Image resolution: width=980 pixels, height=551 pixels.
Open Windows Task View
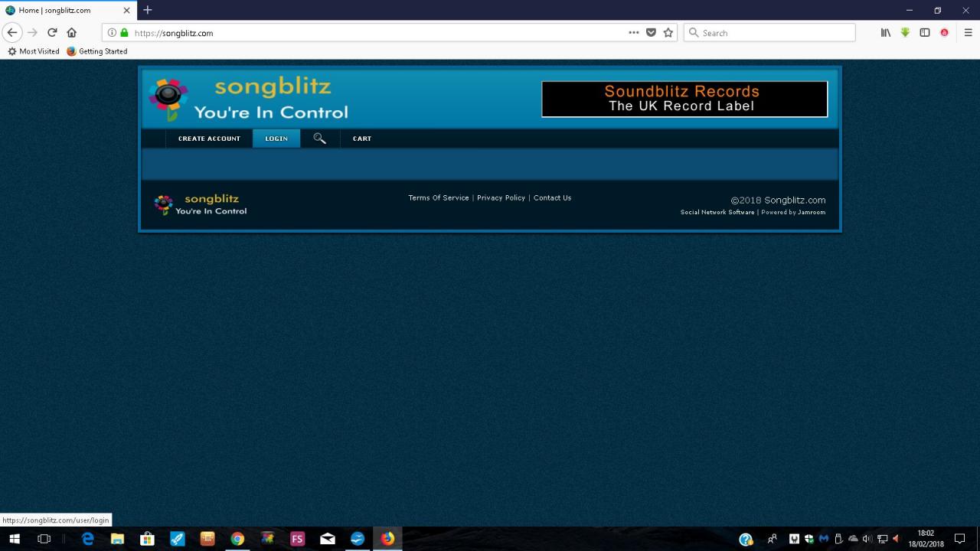(x=44, y=539)
